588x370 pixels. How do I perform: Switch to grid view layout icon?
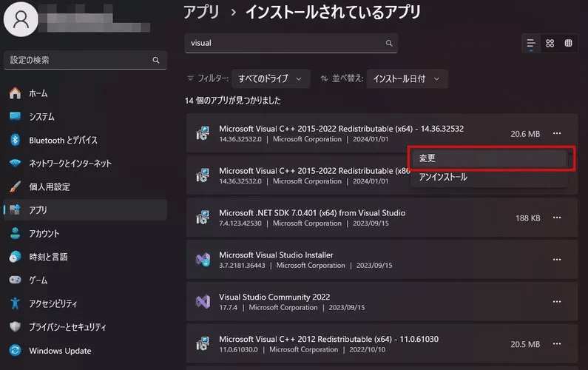tap(550, 43)
